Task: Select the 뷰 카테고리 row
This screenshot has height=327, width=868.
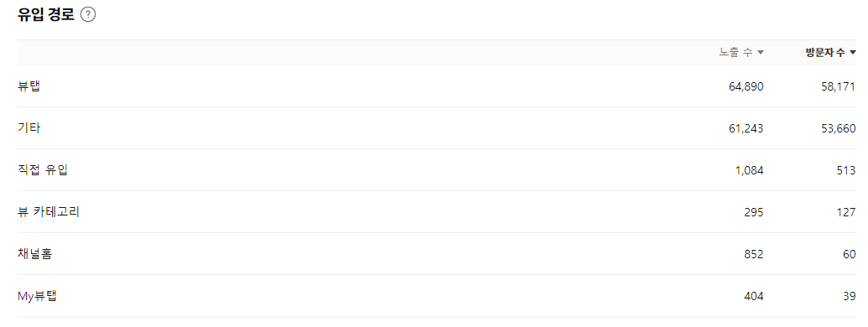Action: coord(437,212)
